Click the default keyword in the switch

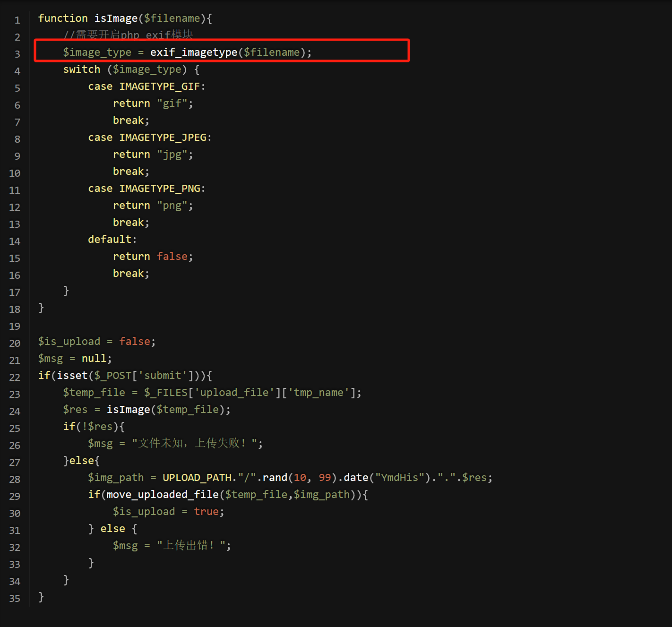point(110,240)
